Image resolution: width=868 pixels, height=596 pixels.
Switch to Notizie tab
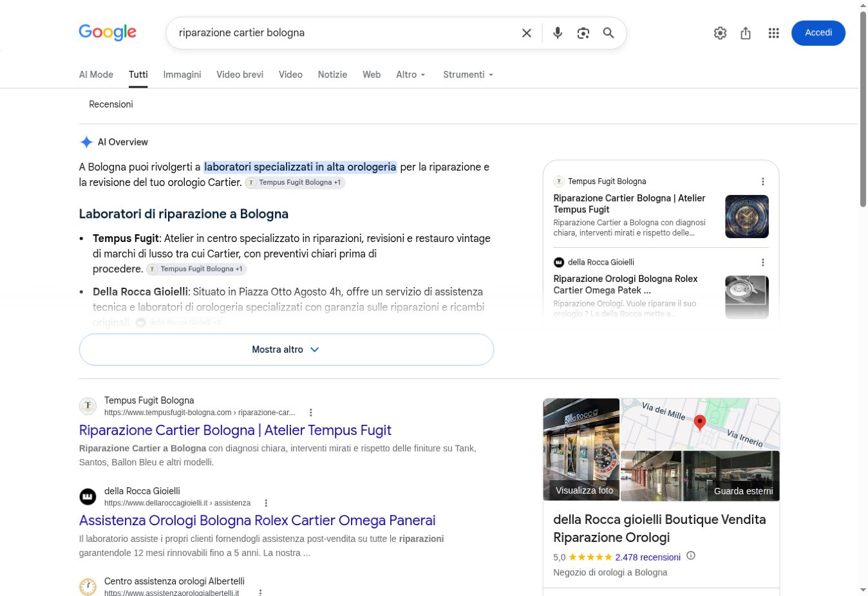coord(332,75)
